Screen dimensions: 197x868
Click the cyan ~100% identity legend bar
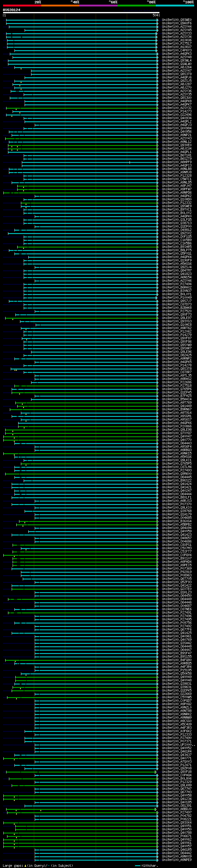[x=175, y=6]
